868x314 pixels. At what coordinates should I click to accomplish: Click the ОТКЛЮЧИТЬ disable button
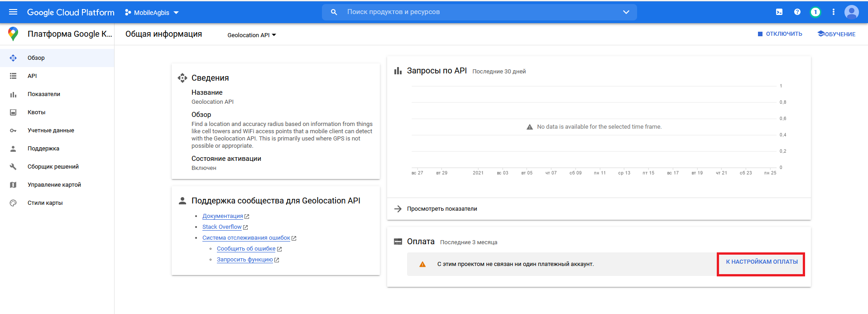click(x=780, y=34)
